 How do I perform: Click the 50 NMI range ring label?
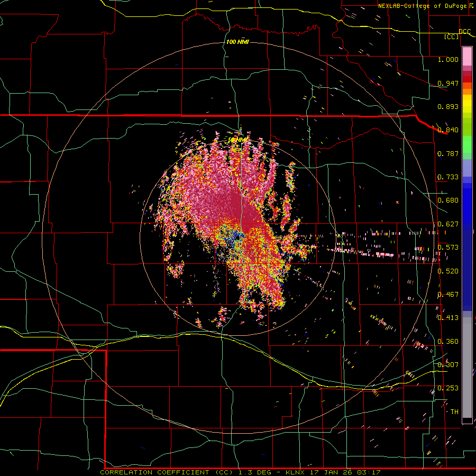coord(239,140)
